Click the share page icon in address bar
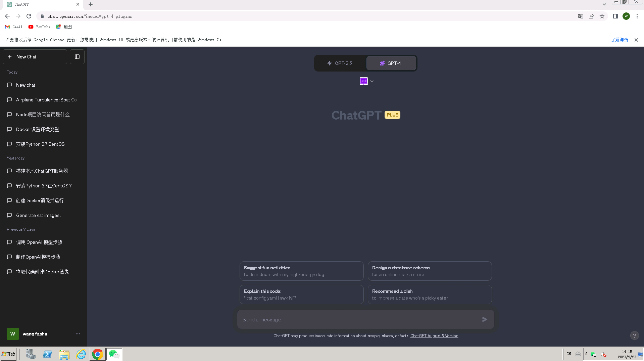The height and width of the screenshot is (361, 644). (591, 16)
